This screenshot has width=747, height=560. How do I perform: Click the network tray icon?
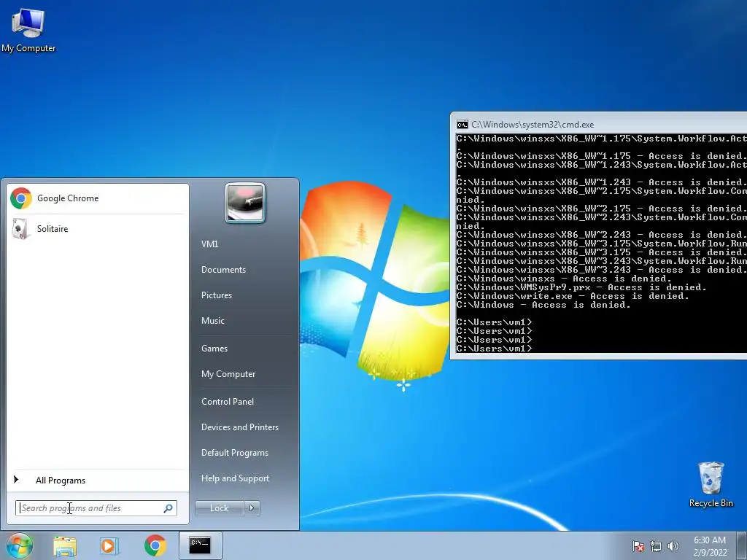656,547
